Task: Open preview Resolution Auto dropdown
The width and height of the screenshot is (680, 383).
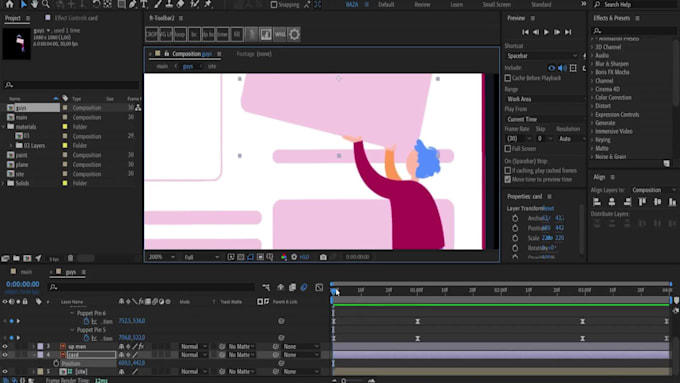Action: pos(571,138)
